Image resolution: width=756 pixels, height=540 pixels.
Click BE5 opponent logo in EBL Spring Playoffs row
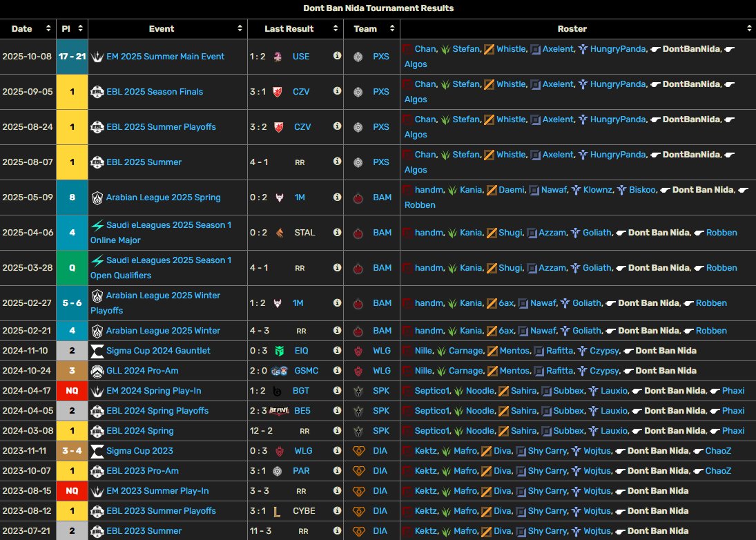click(279, 411)
